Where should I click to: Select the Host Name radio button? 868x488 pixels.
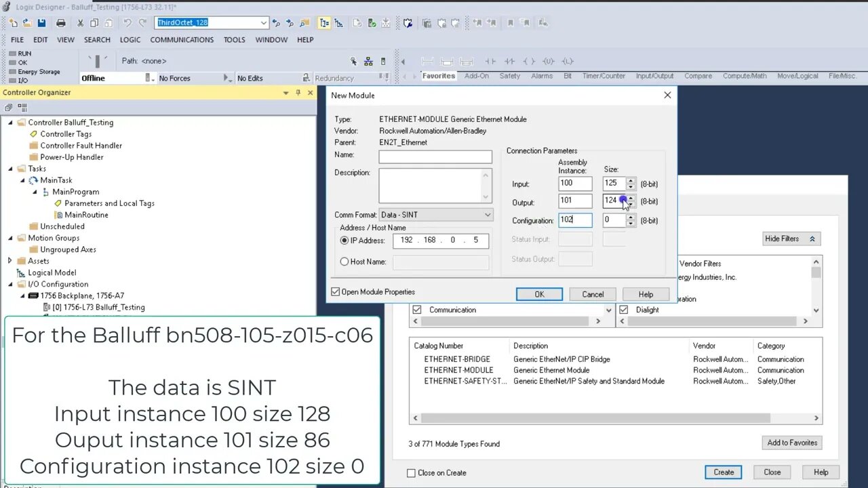[344, 262]
